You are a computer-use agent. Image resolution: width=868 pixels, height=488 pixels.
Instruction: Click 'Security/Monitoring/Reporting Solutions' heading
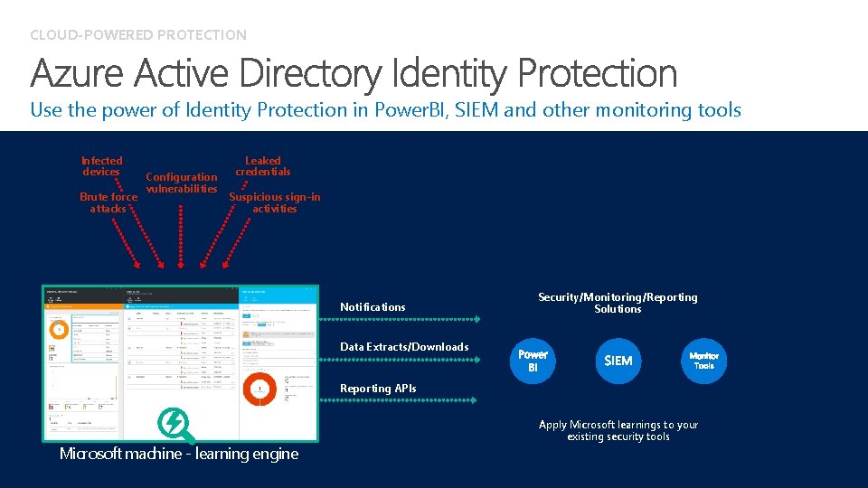(x=618, y=303)
